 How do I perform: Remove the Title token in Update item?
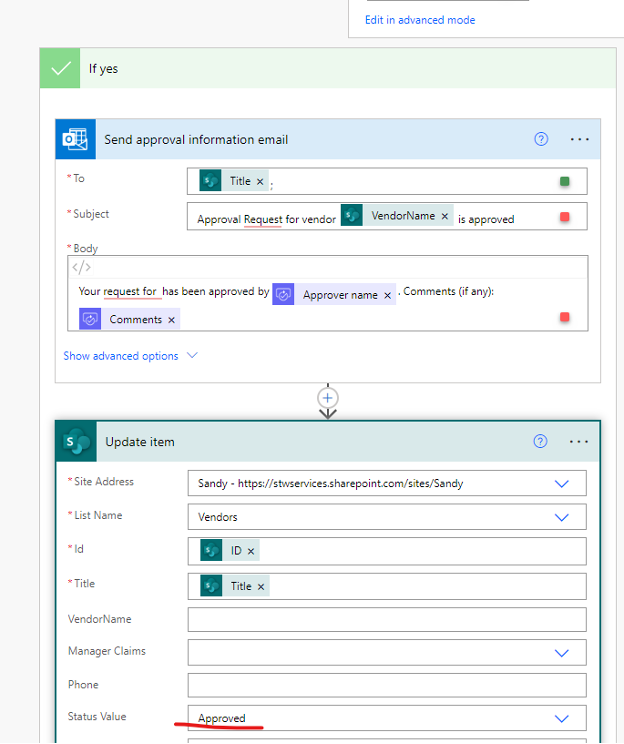tap(261, 586)
